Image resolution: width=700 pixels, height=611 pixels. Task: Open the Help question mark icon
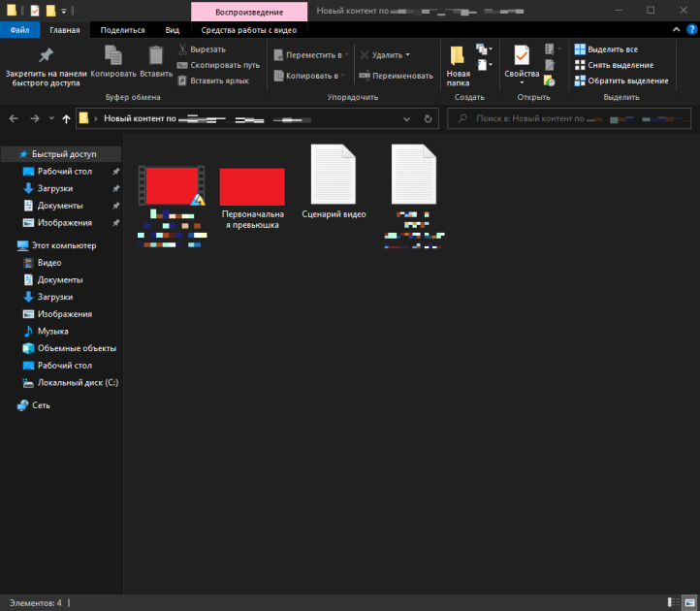tap(691, 29)
